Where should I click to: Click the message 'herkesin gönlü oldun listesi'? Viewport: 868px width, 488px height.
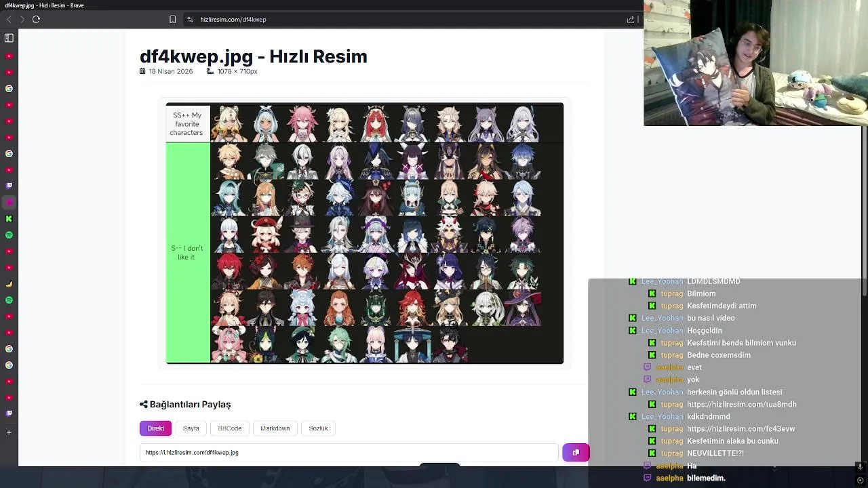pos(734,392)
